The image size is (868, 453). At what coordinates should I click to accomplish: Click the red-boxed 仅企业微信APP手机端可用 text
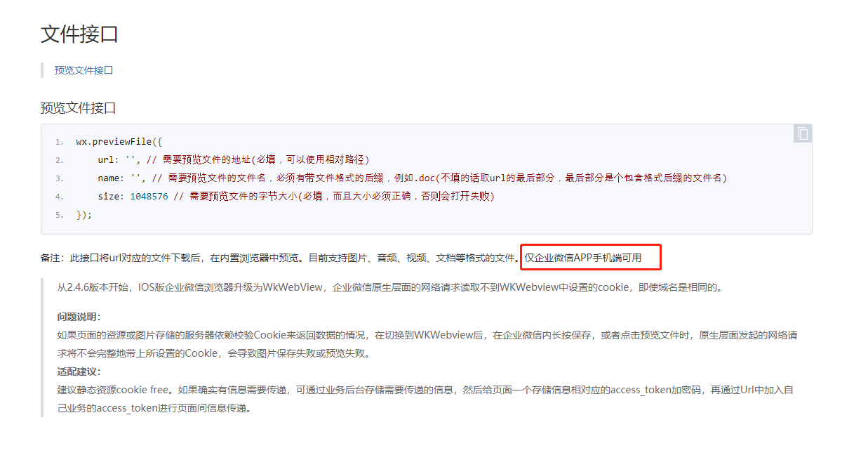click(583, 258)
